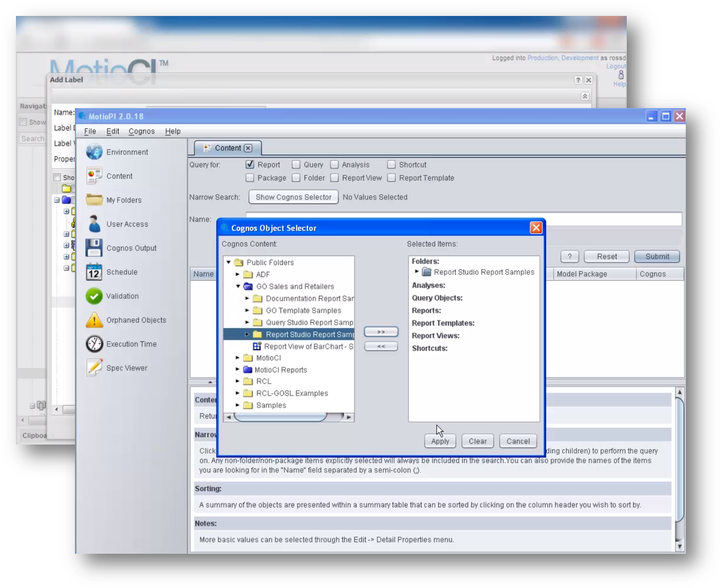Click the Clear button
Image resolution: width=720 pixels, height=588 pixels.
coord(478,441)
